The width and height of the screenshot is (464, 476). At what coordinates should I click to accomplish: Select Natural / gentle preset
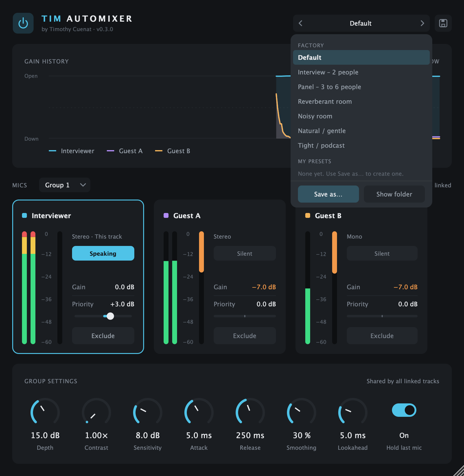point(361,131)
